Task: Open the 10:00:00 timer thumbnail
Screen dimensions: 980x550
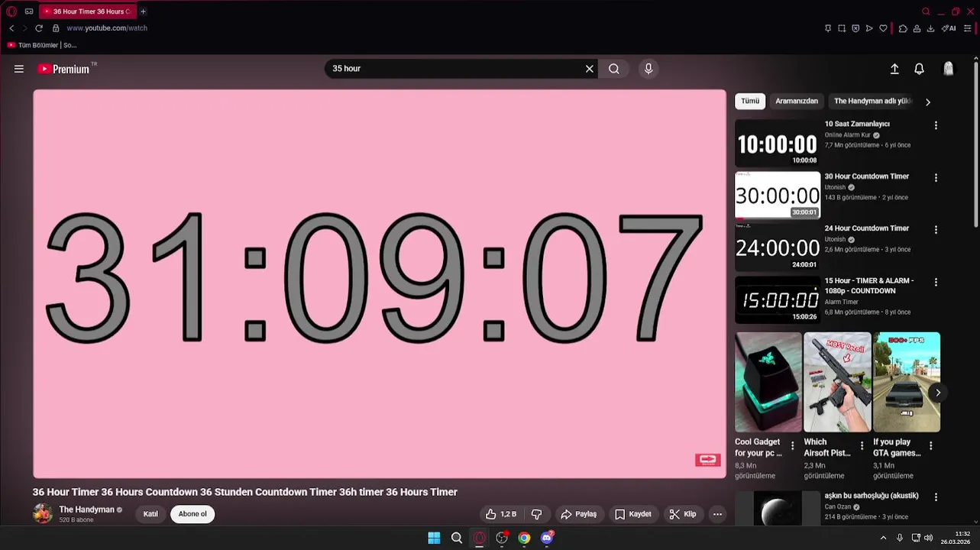Action: 777,143
